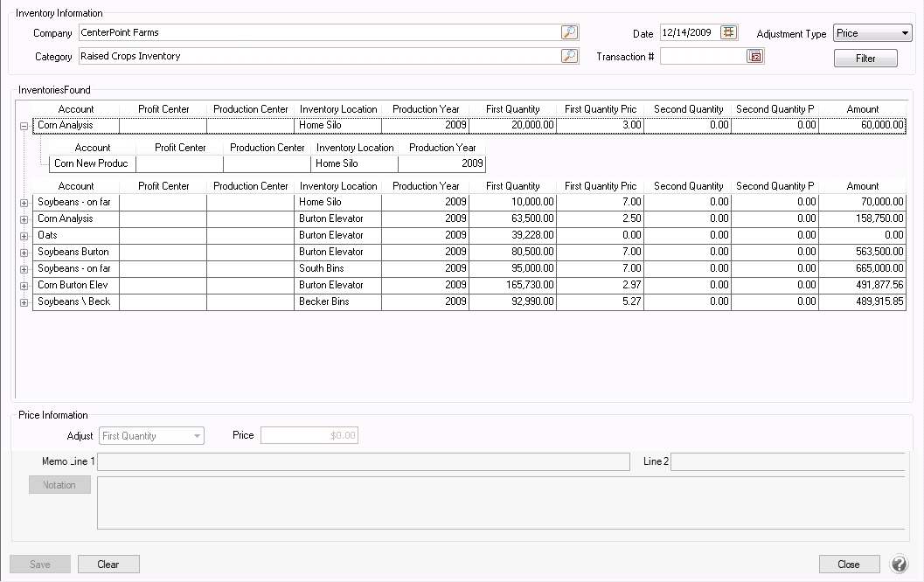
Task: Click the Becker Bins location cell
Action: 337,301
